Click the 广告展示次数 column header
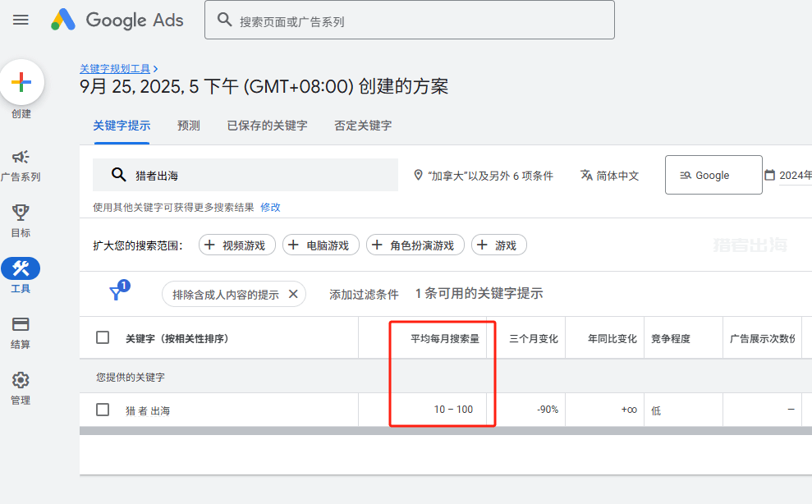 coord(762,338)
